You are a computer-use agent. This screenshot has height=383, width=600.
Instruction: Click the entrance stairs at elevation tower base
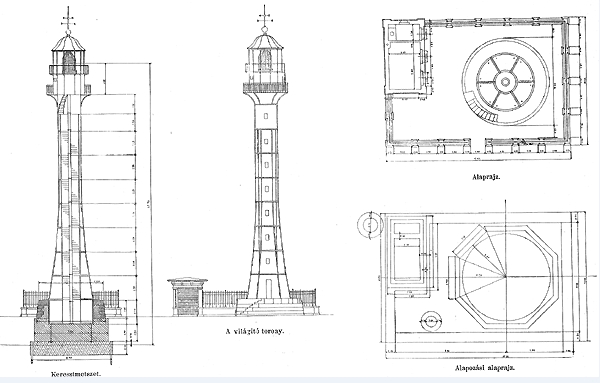tap(269, 307)
